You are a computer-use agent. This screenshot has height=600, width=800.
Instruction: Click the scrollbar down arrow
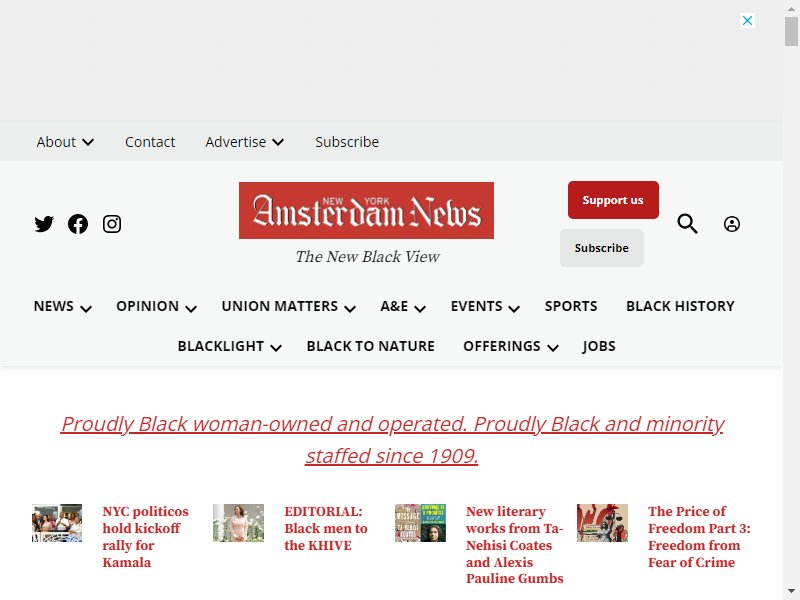click(791, 592)
